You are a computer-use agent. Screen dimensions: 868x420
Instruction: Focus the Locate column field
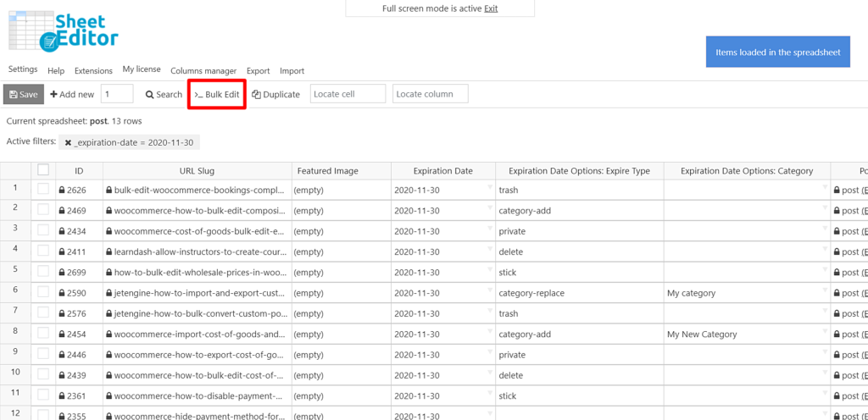click(430, 94)
